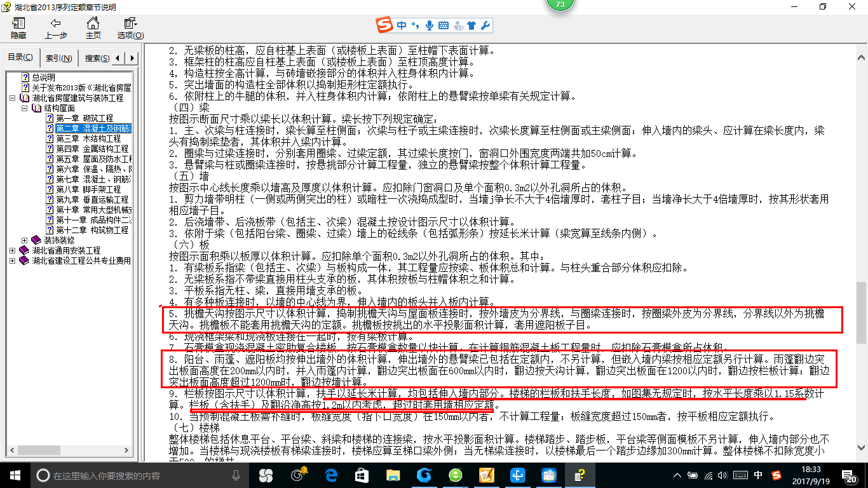The width and height of the screenshot is (868, 488).
Task: Open the blue pinwheel square taskbar app
Action: pyautogui.click(x=518, y=475)
